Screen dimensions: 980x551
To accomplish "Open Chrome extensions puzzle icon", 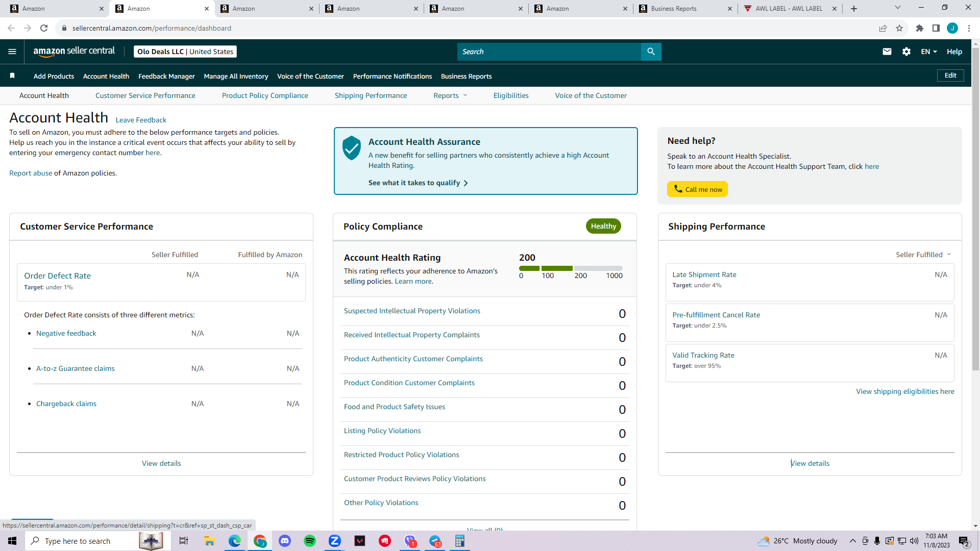I will click(920, 28).
